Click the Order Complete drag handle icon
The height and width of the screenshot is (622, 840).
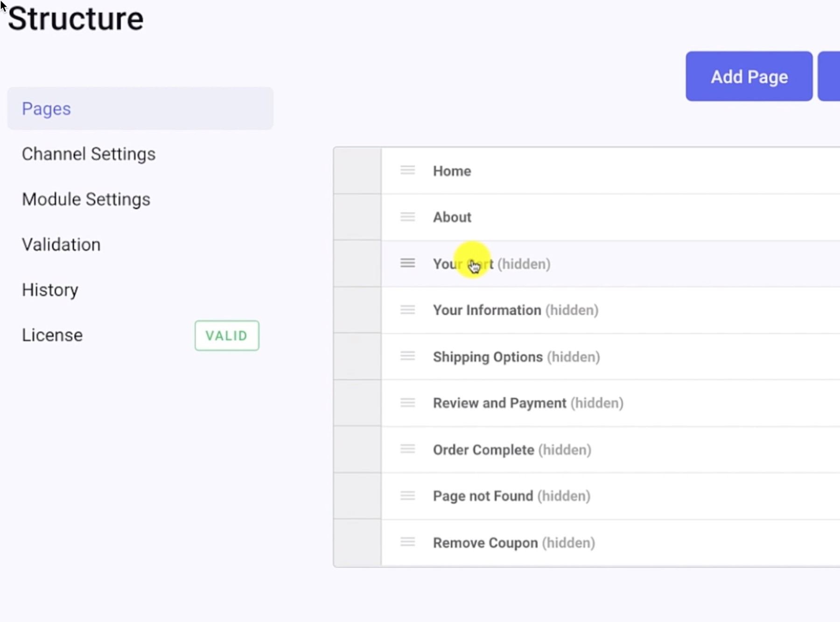coord(407,449)
